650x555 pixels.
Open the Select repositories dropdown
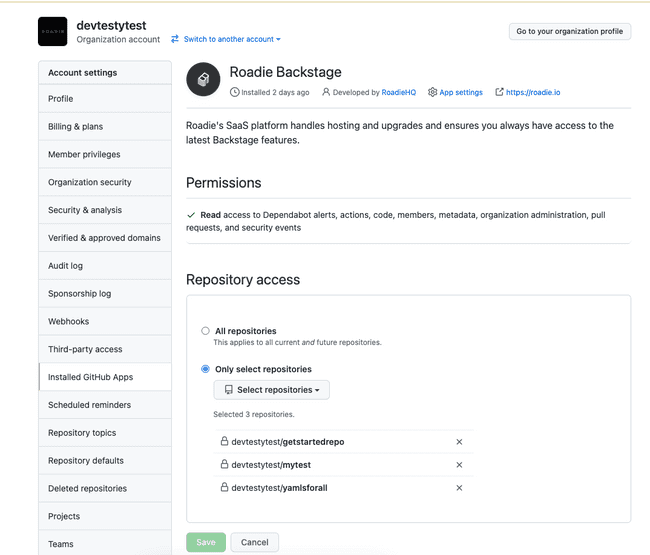(272, 390)
